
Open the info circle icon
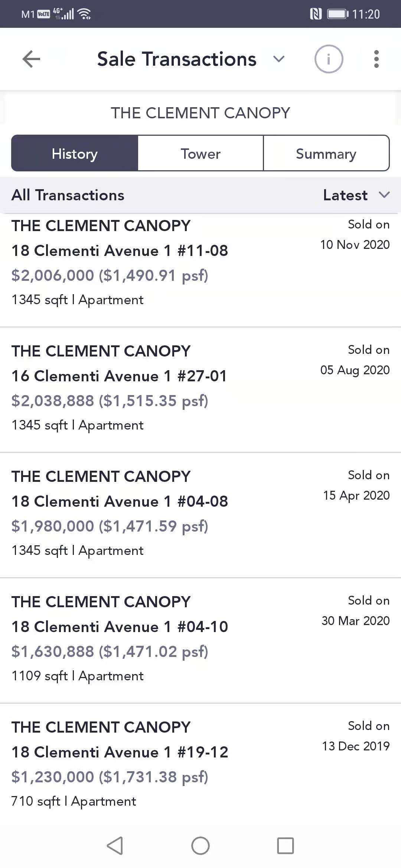(329, 59)
